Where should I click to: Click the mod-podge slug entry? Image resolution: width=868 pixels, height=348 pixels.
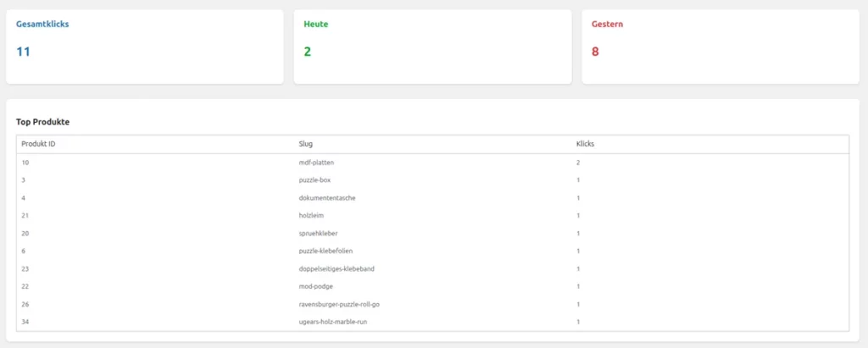click(316, 286)
